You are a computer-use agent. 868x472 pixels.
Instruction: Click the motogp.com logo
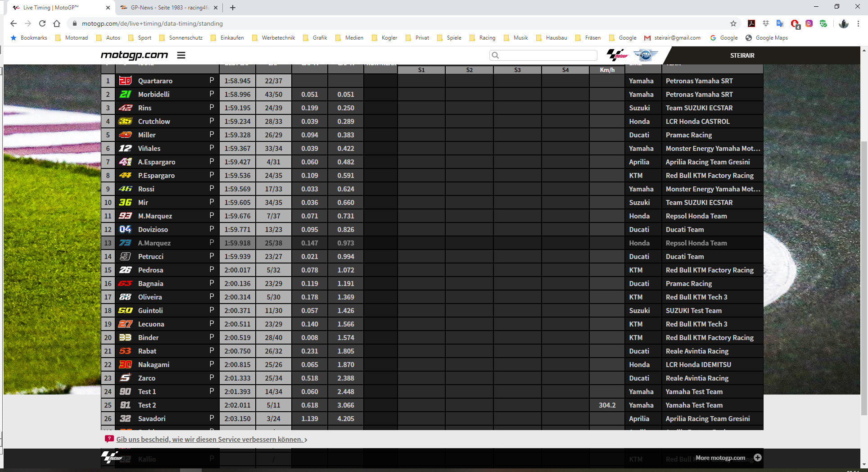point(134,55)
